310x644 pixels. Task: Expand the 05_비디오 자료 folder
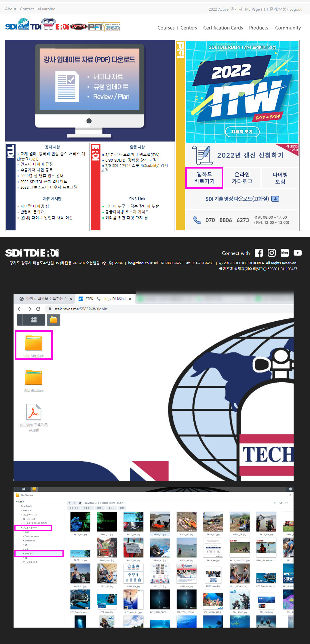pyautogui.click(x=21, y=562)
